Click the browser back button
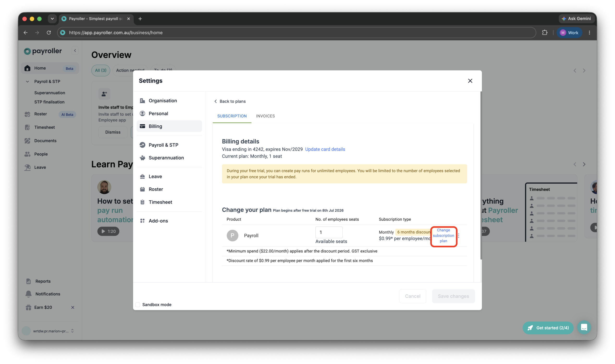615x364 pixels. click(25, 33)
